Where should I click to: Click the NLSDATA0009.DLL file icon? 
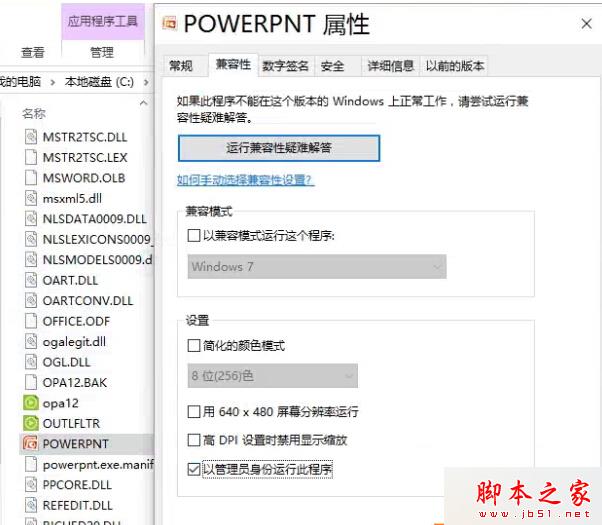coord(31,219)
